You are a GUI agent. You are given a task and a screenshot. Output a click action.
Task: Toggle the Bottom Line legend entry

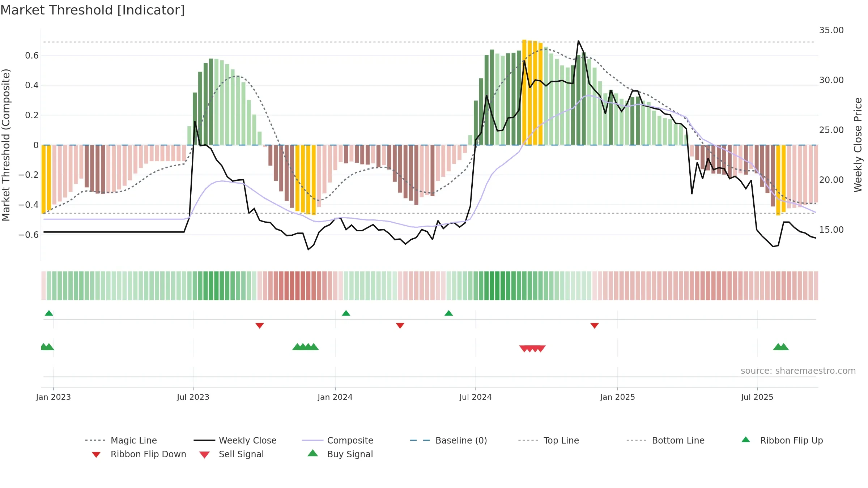click(x=665, y=440)
